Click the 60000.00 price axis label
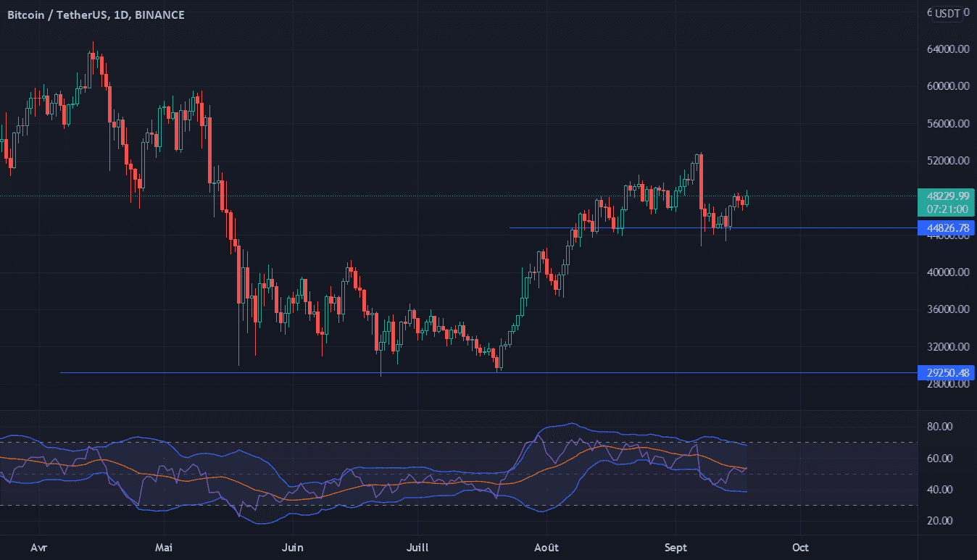This screenshot has height=560, width=977. [949, 86]
